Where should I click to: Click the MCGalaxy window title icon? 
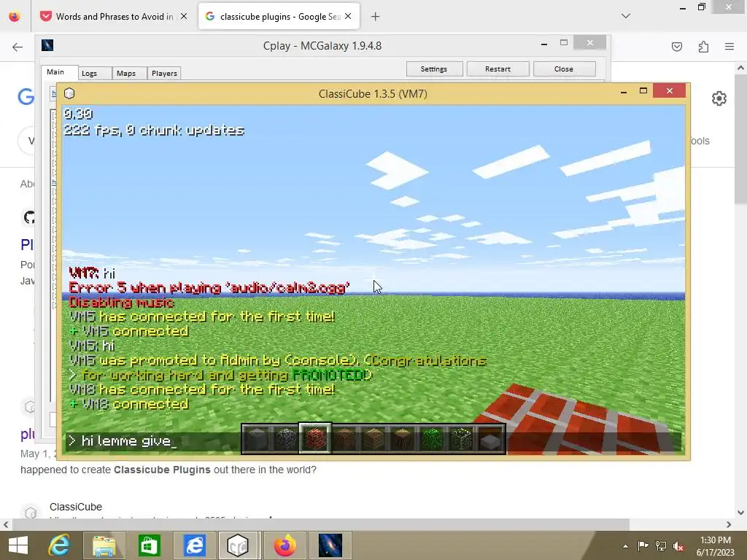pos(47,45)
